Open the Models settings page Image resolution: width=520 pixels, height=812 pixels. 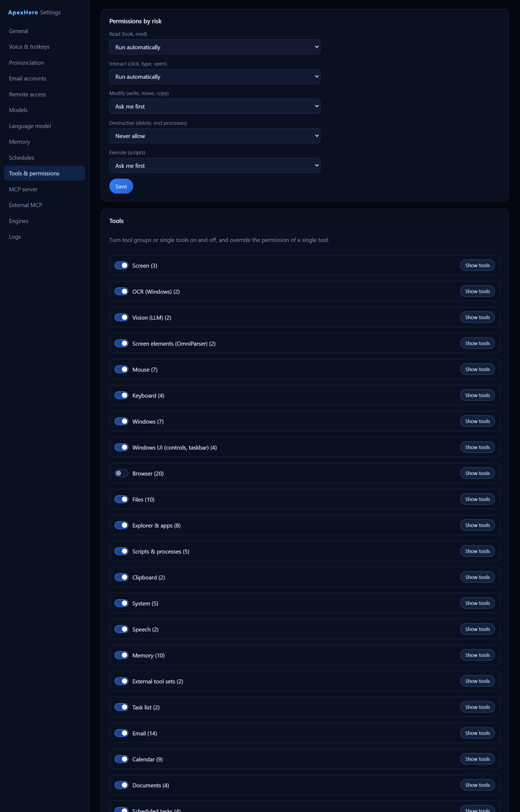click(x=44, y=110)
